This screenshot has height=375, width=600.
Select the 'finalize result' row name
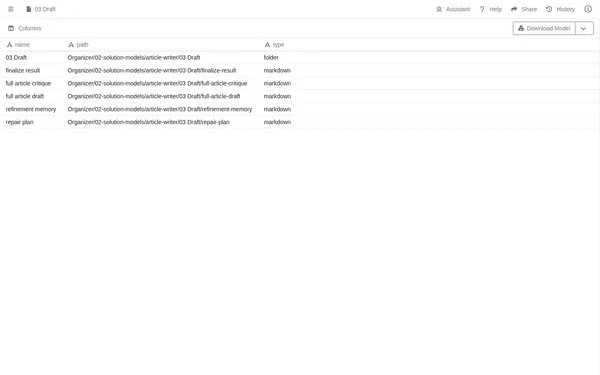pos(23,70)
